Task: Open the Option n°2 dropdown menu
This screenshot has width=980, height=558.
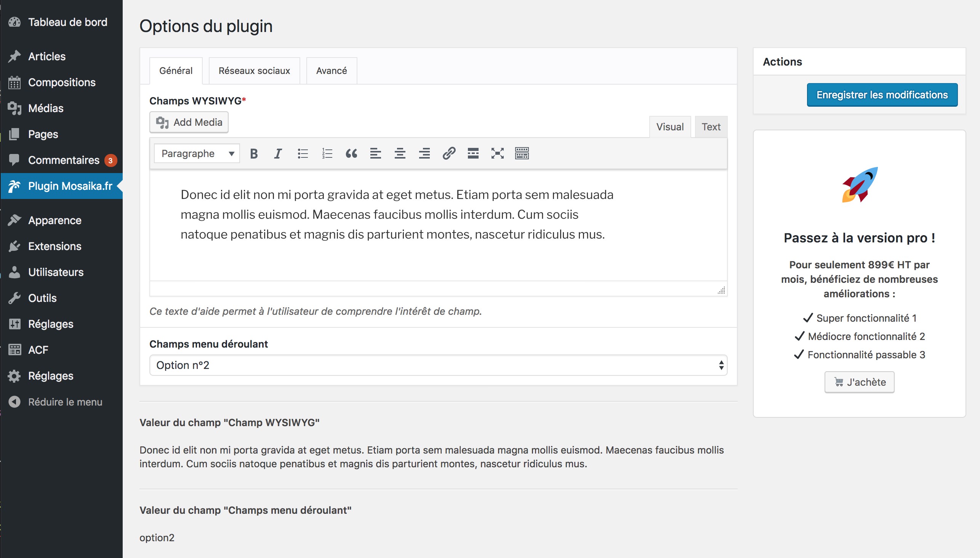Action: [438, 365]
